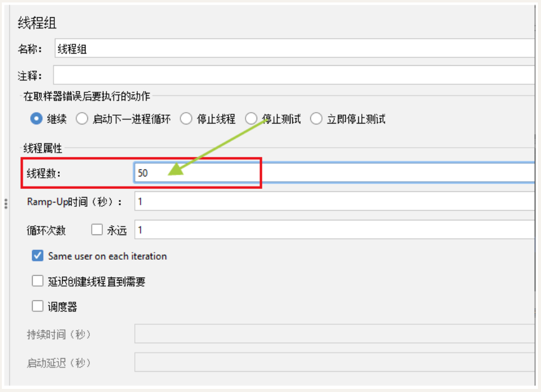Click the 线程数： label
541x392 pixels.
(x=44, y=173)
